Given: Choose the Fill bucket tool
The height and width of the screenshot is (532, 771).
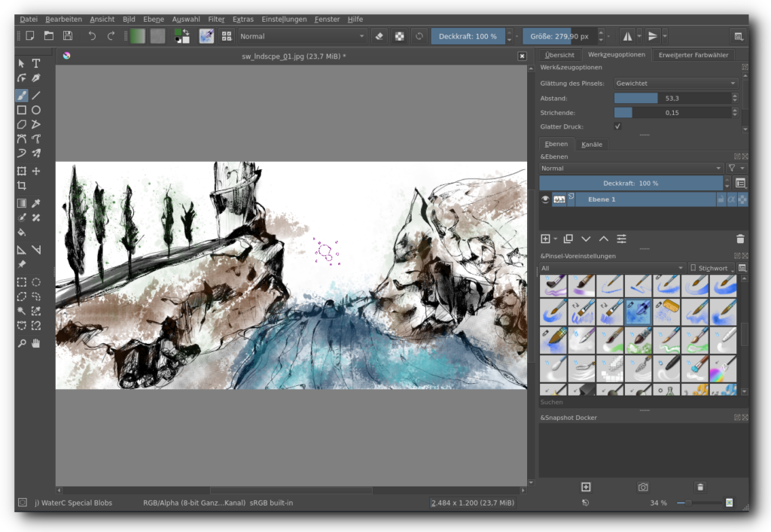Looking at the screenshot, I should 22,233.
